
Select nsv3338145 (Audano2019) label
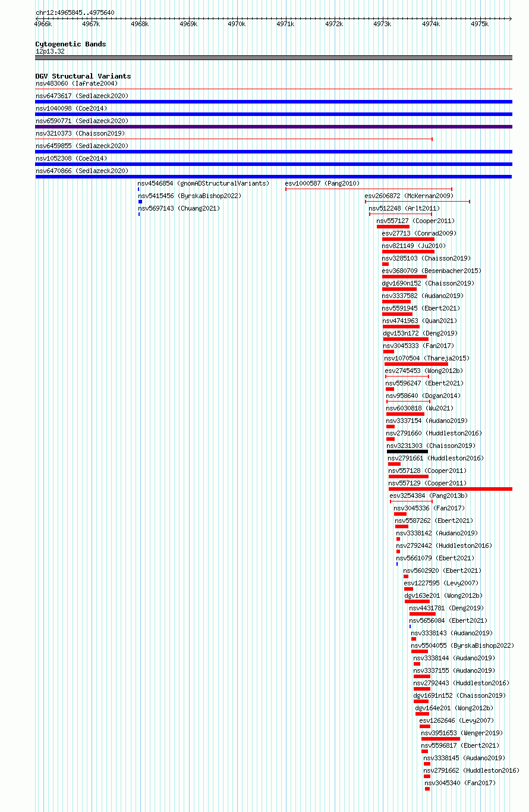pyautogui.click(x=464, y=758)
